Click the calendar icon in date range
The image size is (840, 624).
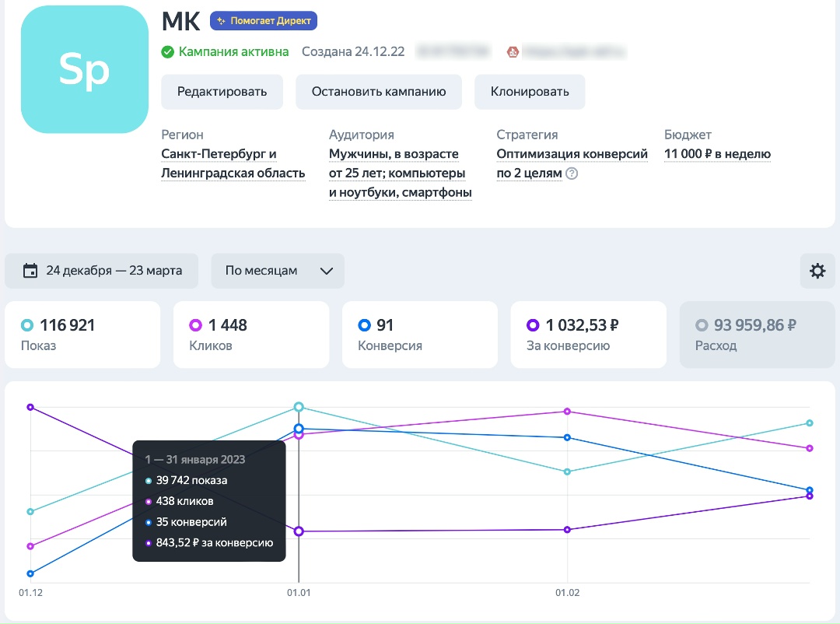tap(30, 271)
